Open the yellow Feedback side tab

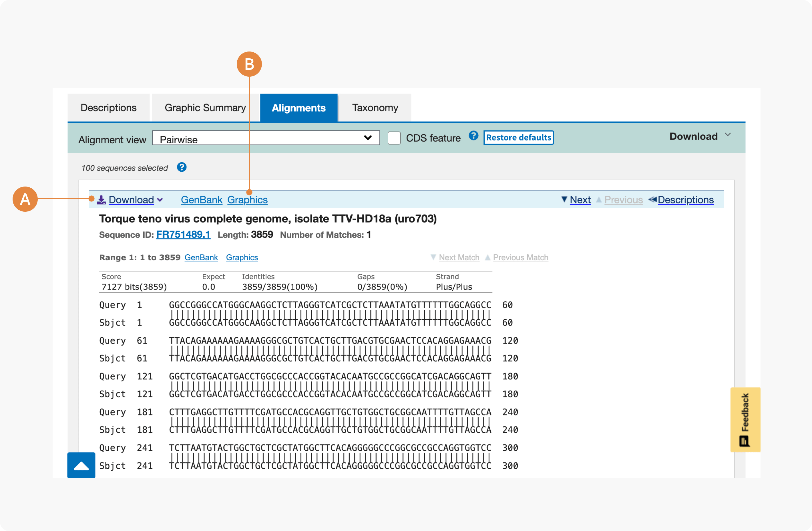[x=745, y=420]
